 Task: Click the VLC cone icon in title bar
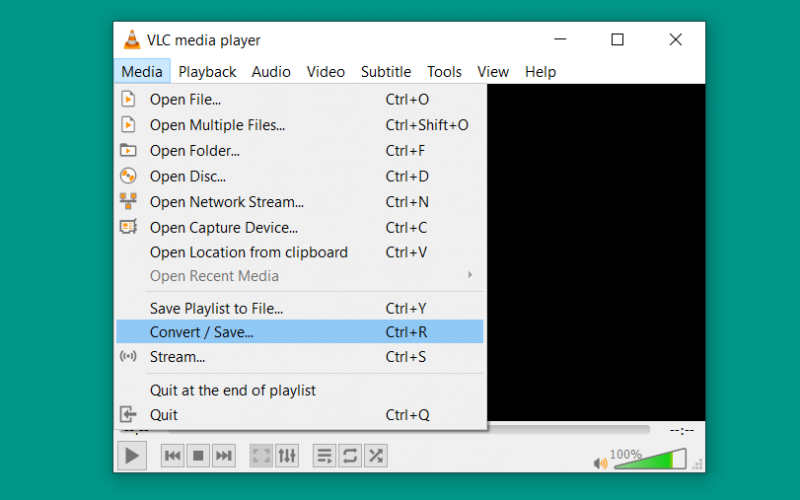click(x=132, y=40)
